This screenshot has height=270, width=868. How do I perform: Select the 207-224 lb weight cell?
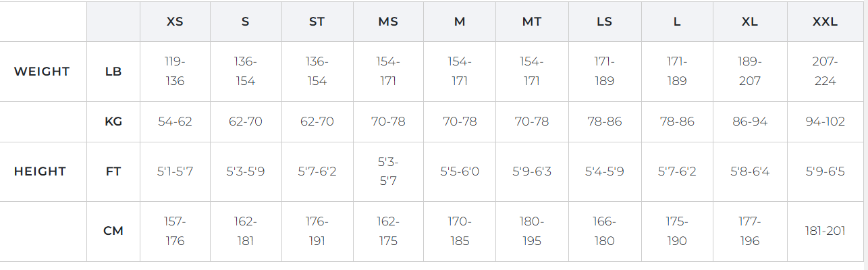coord(825,72)
